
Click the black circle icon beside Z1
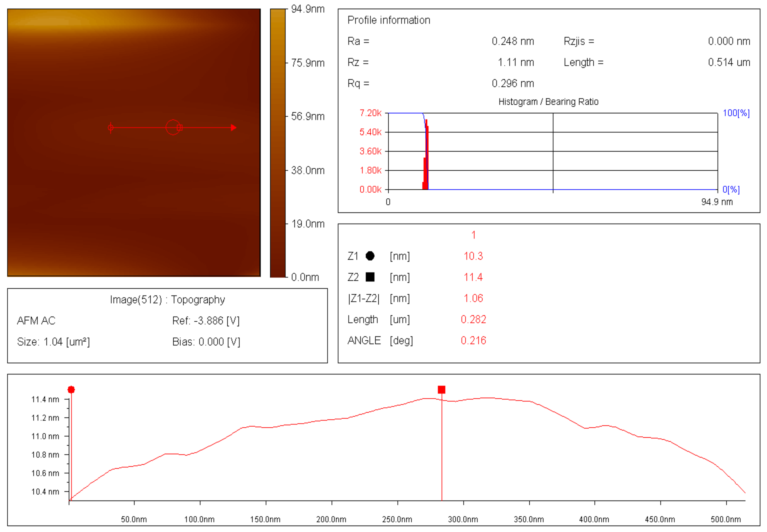click(x=370, y=256)
